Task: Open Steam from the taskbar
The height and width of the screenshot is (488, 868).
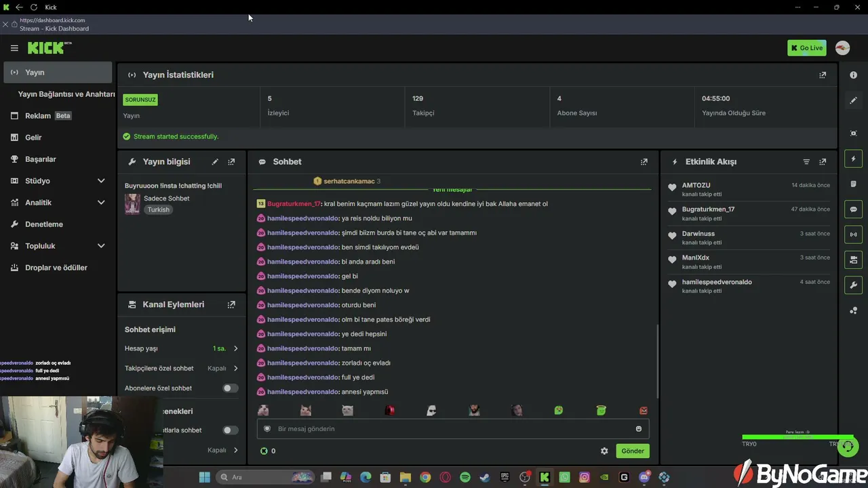Action: (484, 477)
